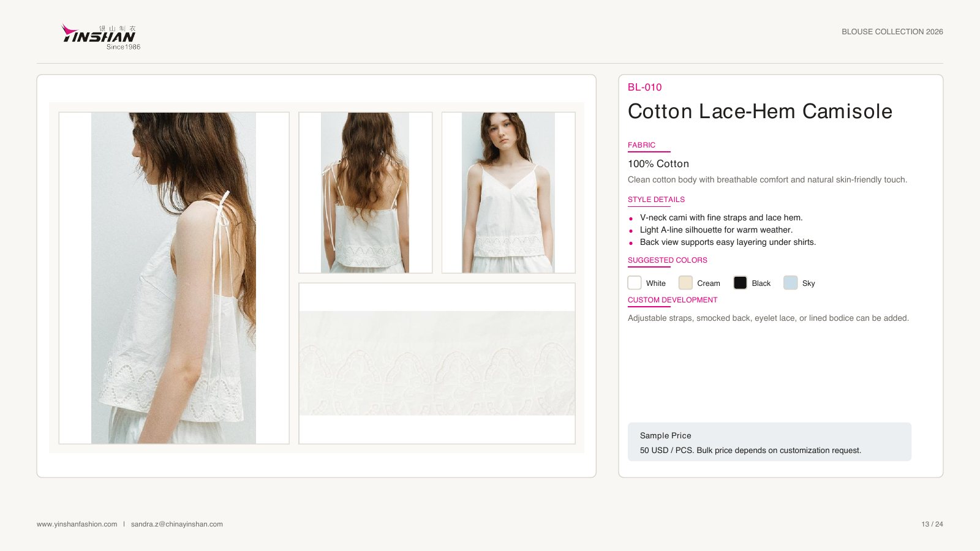
Task: Select the Sky color swatch
Action: click(791, 282)
